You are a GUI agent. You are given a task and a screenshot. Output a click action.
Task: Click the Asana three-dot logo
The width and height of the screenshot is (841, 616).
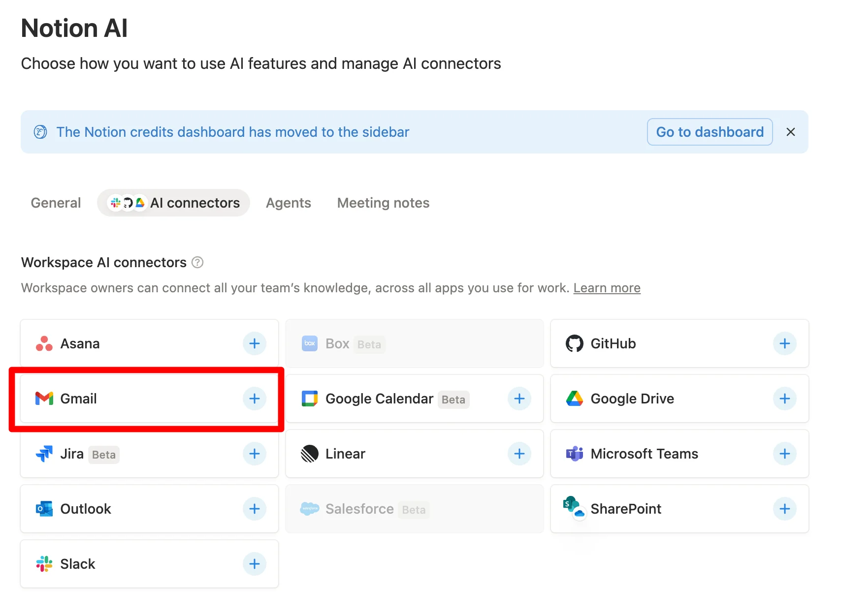click(x=44, y=343)
